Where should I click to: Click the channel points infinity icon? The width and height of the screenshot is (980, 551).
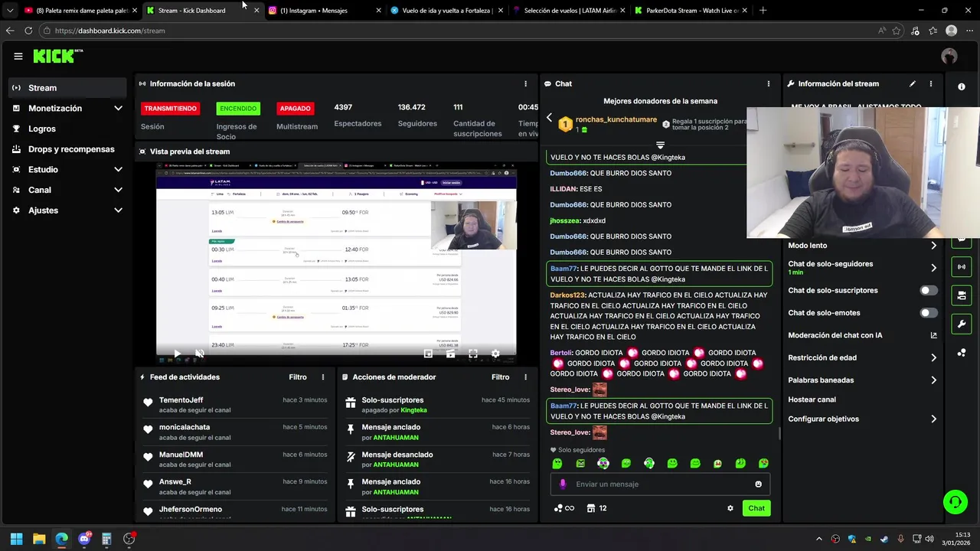tap(563, 508)
